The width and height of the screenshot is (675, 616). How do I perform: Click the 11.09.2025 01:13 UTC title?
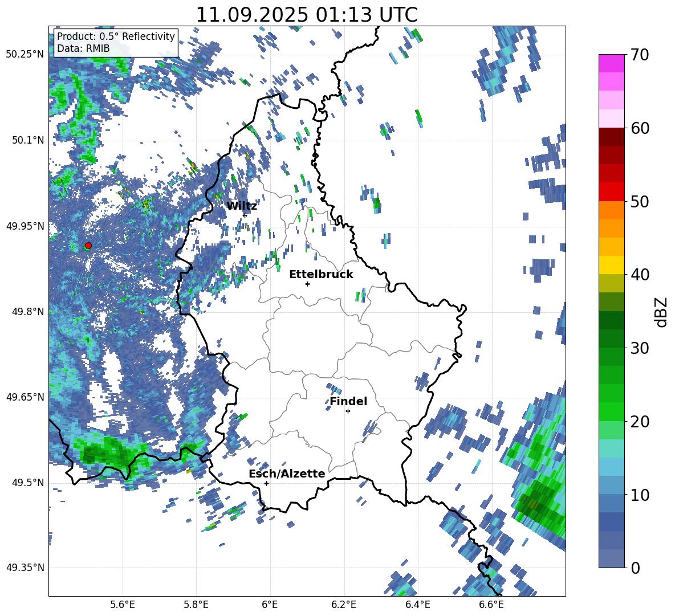click(x=307, y=15)
